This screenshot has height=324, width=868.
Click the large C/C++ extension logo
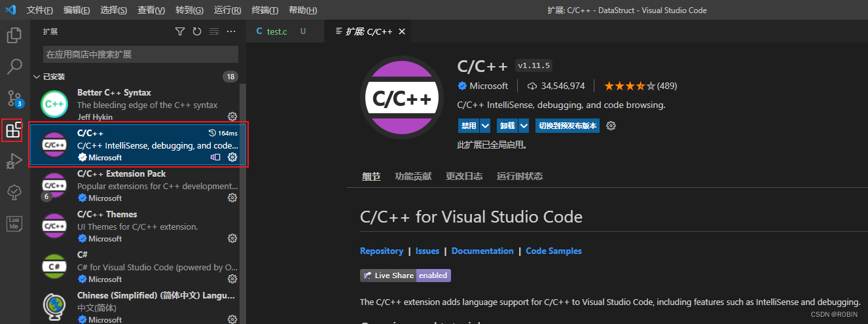pyautogui.click(x=402, y=98)
